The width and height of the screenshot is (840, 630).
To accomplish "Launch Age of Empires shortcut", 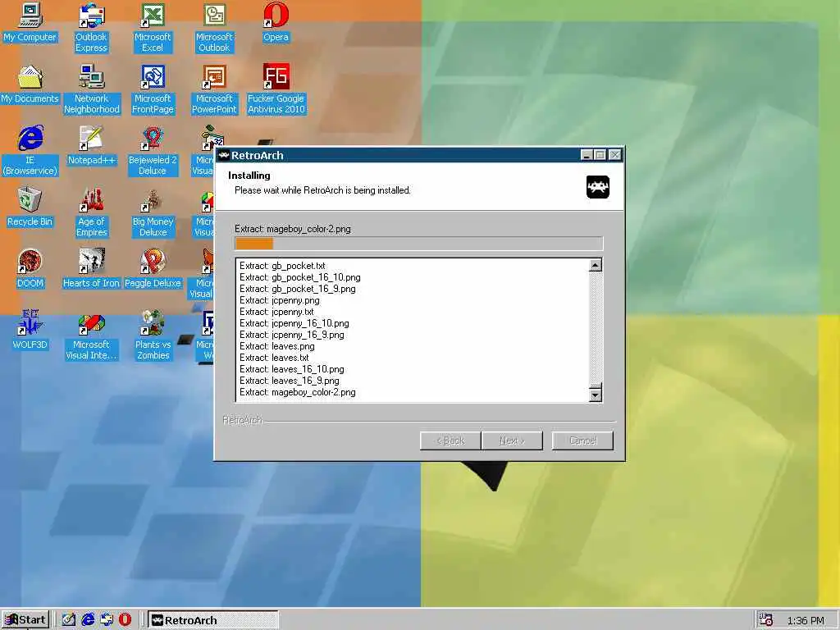I will (x=92, y=212).
